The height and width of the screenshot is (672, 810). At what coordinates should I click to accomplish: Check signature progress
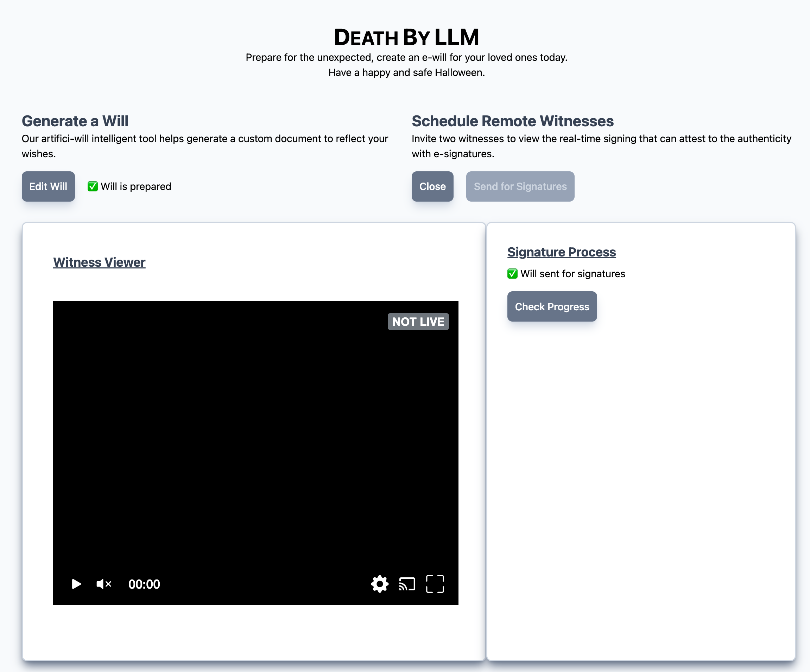tap(552, 306)
